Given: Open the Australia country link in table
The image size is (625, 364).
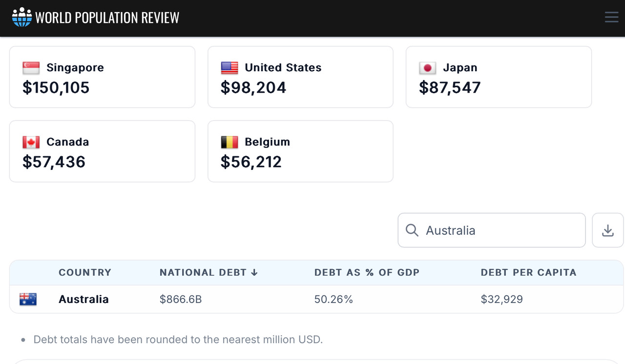Looking at the screenshot, I should click(83, 299).
